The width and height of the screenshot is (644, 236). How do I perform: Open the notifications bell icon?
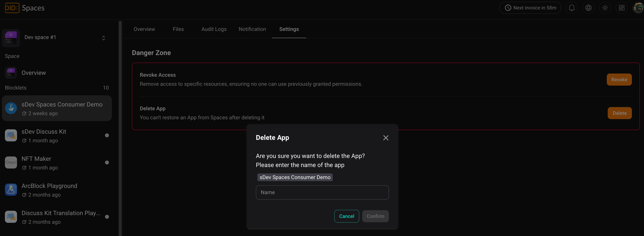pos(571,8)
